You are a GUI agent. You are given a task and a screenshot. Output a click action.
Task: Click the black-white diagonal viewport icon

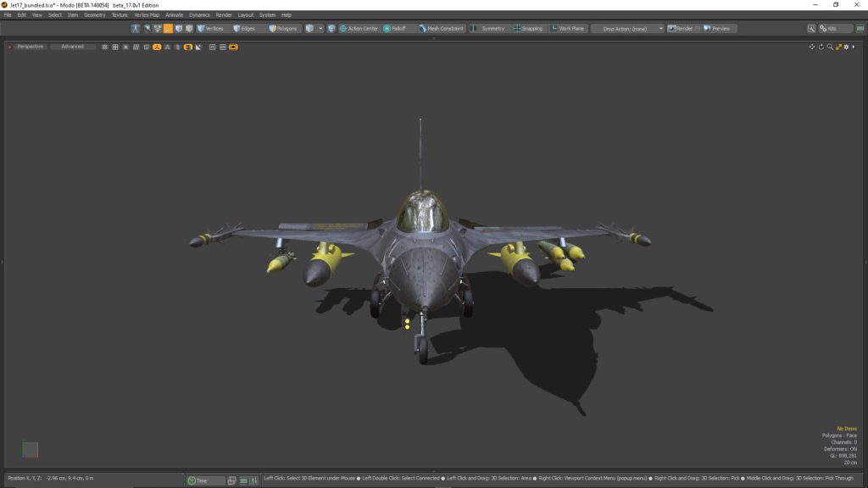click(198, 47)
